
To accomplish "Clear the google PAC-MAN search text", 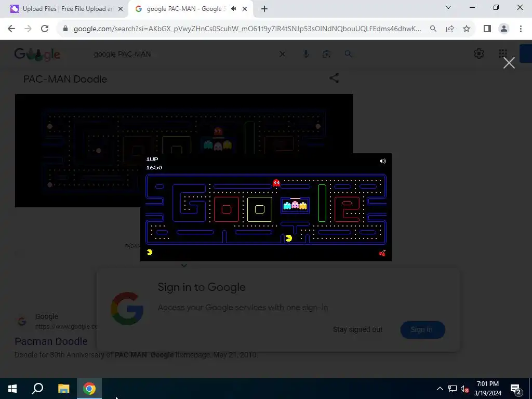I will [x=282, y=54].
